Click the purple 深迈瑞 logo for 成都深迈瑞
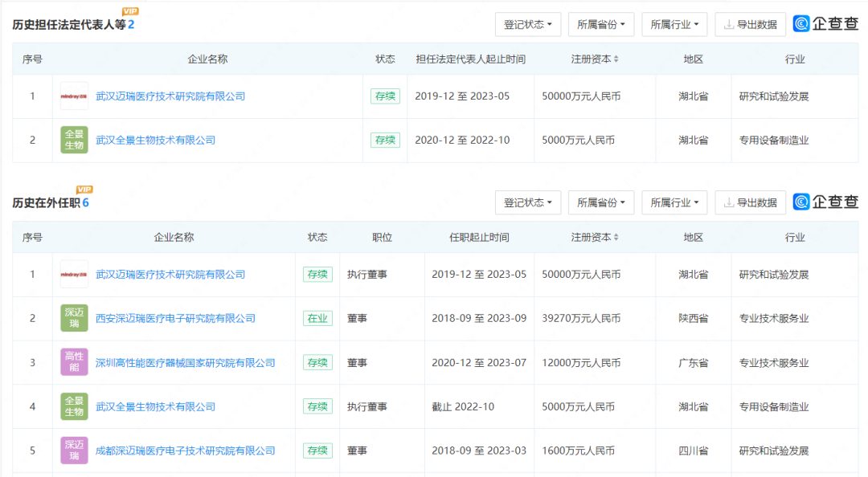 [74, 450]
